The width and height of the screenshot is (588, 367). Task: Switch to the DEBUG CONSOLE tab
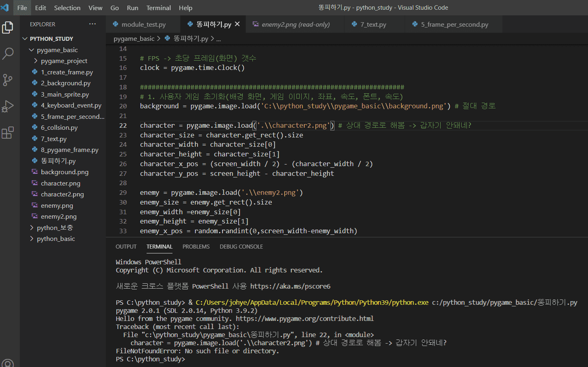pos(241,247)
